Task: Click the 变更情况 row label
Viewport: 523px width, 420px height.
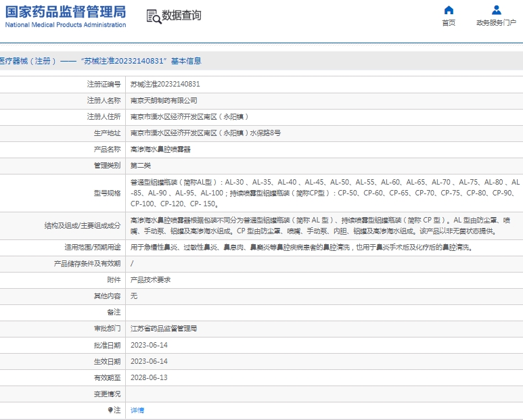Action: [107, 394]
